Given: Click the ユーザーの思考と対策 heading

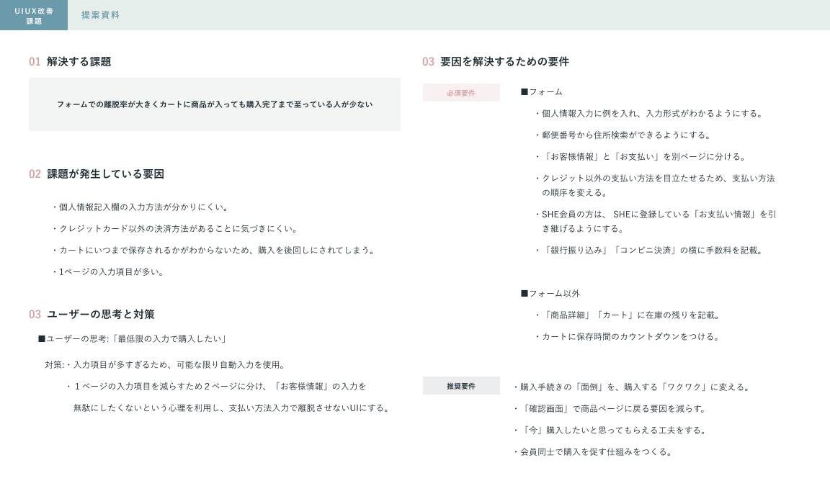Looking at the screenshot, I should [x=100, y=315].
